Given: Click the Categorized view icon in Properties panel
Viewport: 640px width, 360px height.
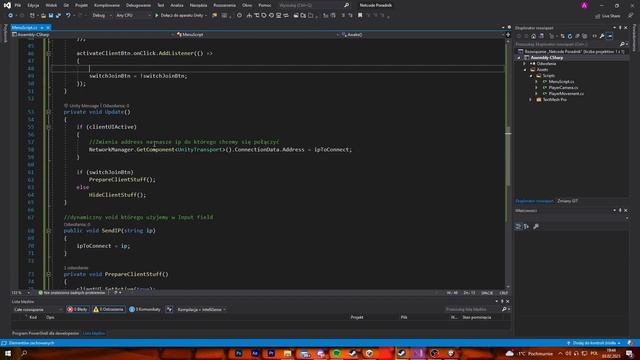Looking at the screenshot, I should pos(518,227).
